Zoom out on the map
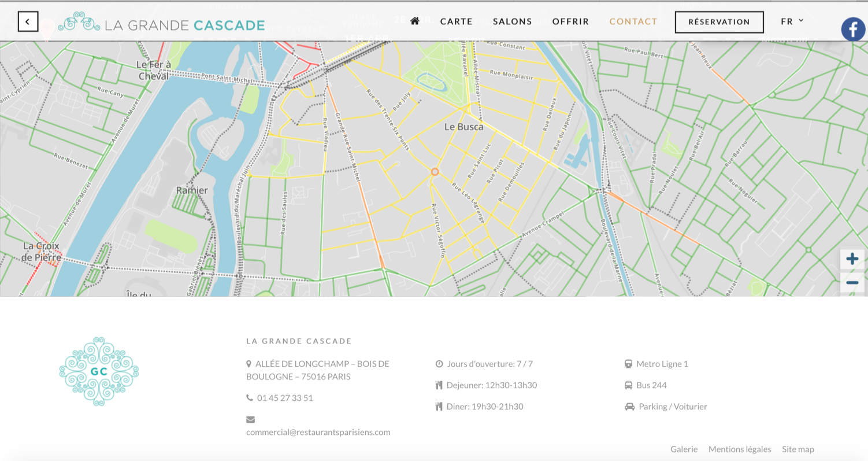868x461 pixels. (x=852, y=283)
